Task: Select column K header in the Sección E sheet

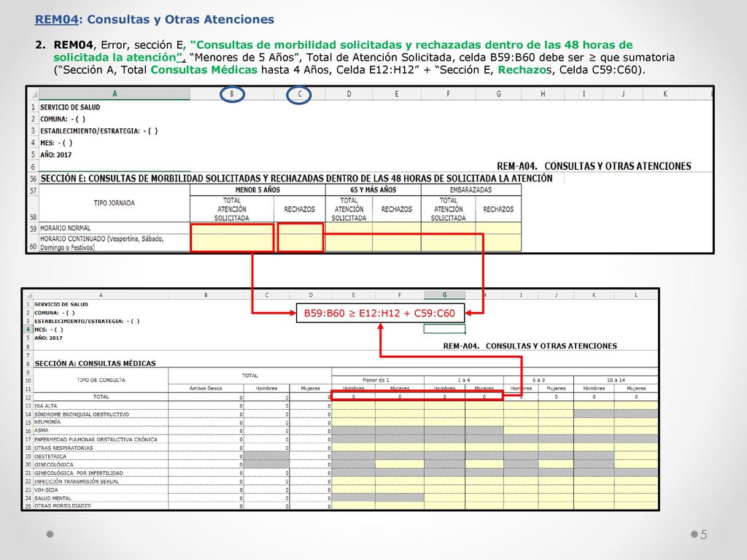Action: pos(665,94)
